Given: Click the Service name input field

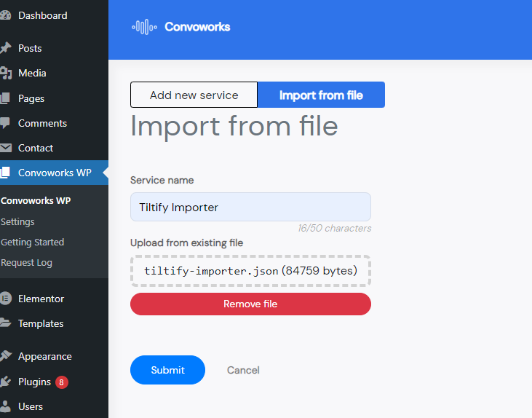Looking at the screenshot, I should click(250, 207).
